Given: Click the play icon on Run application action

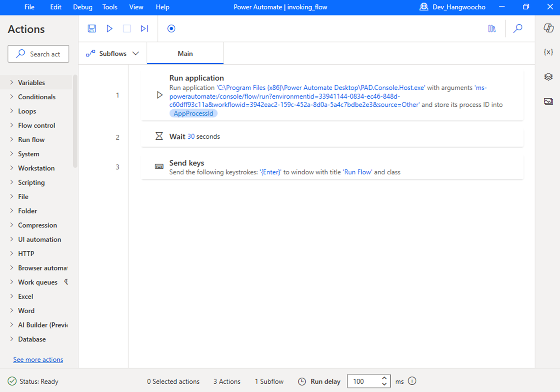Looking at the screenshot, I should pos(159,95).
